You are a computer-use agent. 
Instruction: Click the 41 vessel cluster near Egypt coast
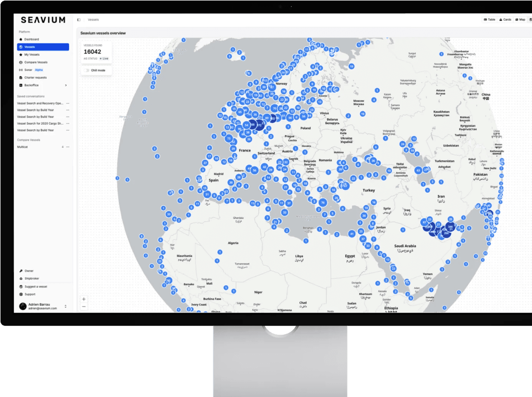point(352,233)
